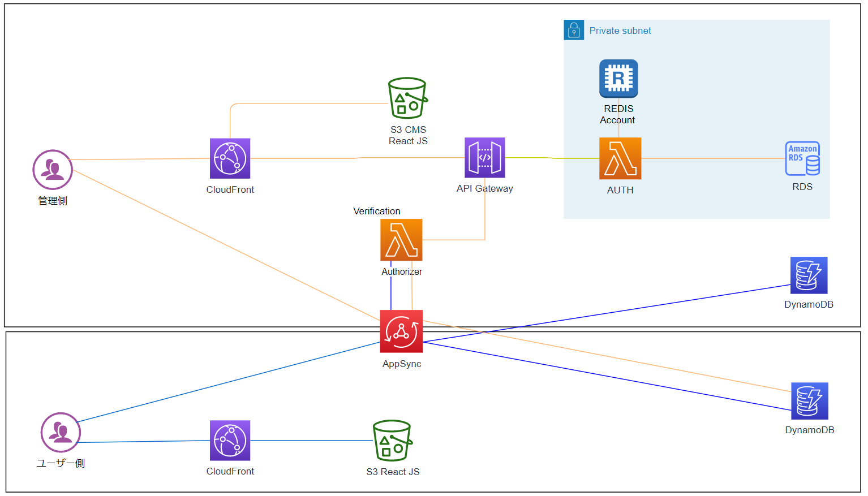This screenshot has width=868, height=496.
Task: Select the S3 CMS React JS bucket icon
Action: 408,98
